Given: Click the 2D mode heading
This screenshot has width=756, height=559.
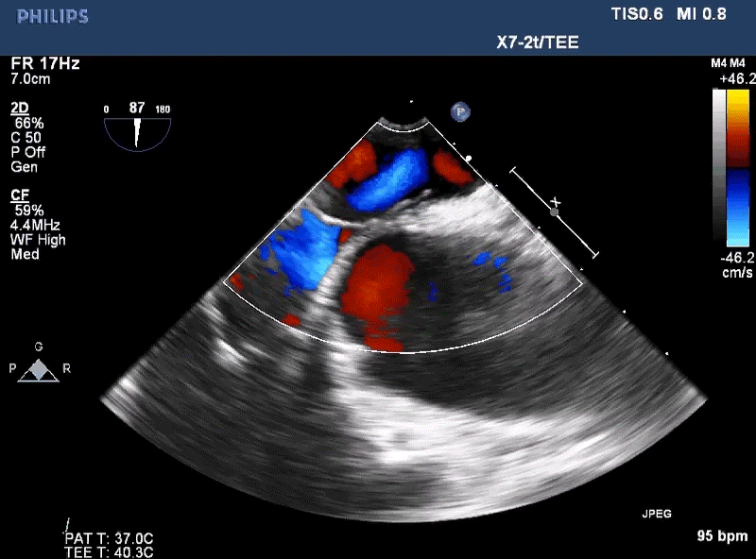Looking at the screenshot, I should (x=21, y=108).
